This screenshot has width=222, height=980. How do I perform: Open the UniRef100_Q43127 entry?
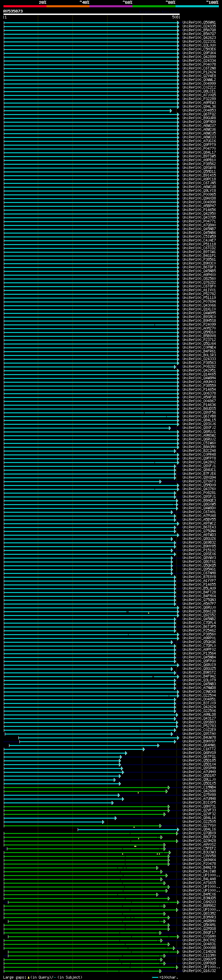point(199,718)
